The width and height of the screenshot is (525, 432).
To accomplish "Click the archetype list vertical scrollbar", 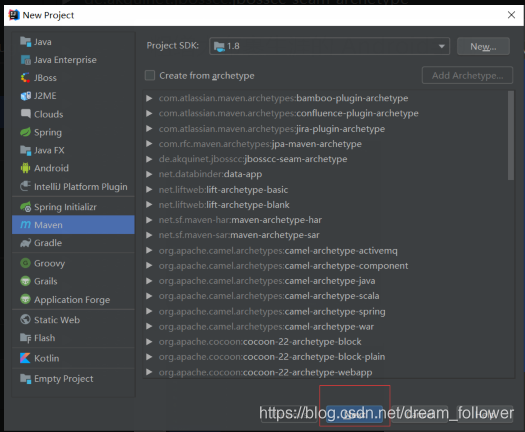I will 510,136.
